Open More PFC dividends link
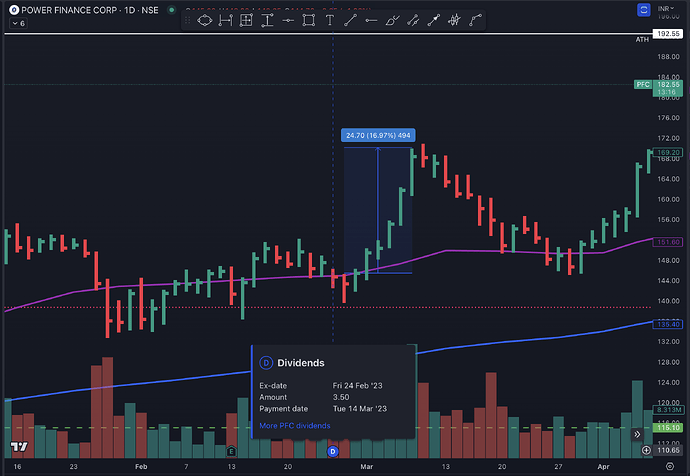Viewport: 690px width, 476px height. 295,426
